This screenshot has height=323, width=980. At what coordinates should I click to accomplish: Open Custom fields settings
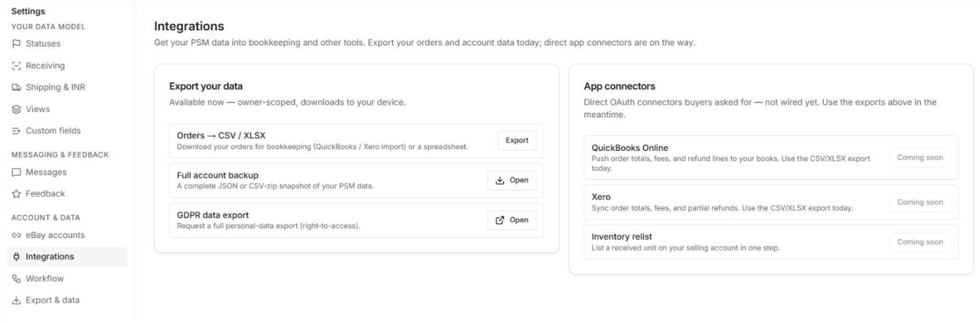(x=67, y=131)
